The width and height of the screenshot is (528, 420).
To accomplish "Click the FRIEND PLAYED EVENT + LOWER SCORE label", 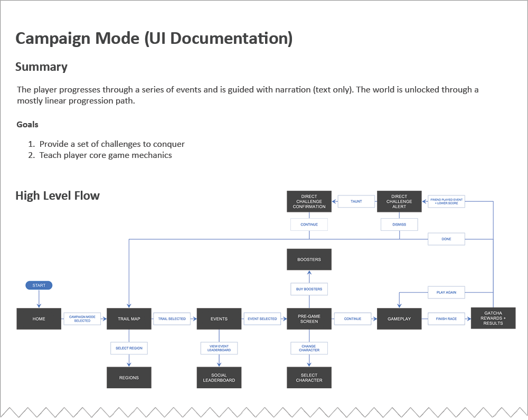I will [x=446, y=201].
